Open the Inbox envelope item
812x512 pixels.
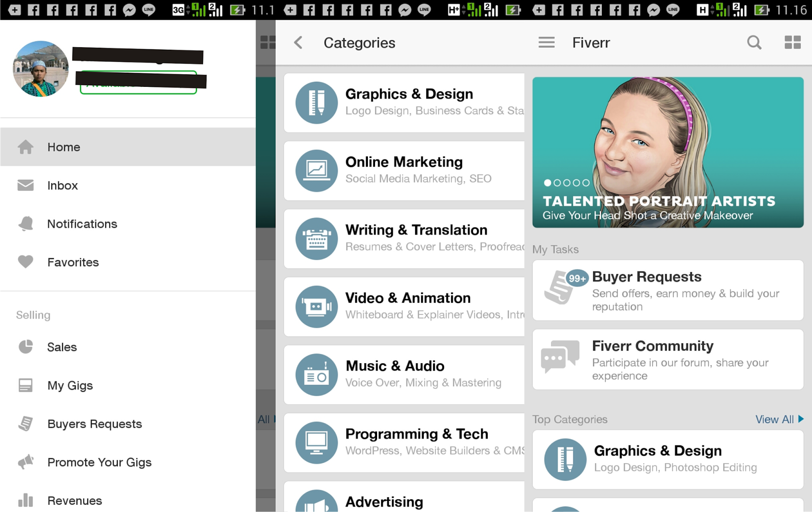(x=128, y=185)
